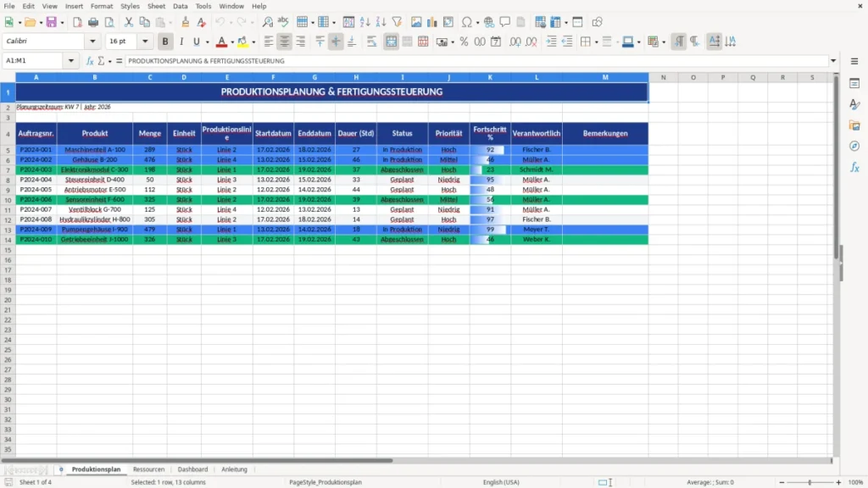Click the formula input line
Image resolution: width=868 pixels, height=488 pixels.
click(x=476, y=61)
